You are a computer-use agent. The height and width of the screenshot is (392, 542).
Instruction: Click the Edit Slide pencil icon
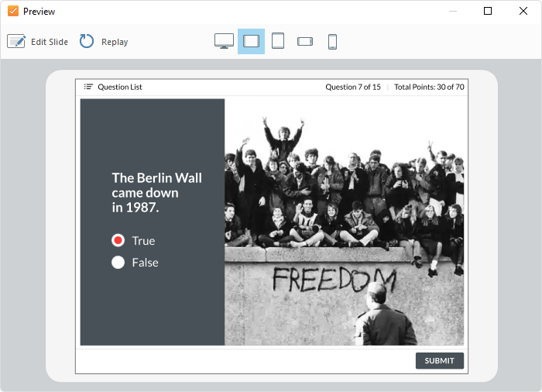pyautogui.click(x=16, y=42)
